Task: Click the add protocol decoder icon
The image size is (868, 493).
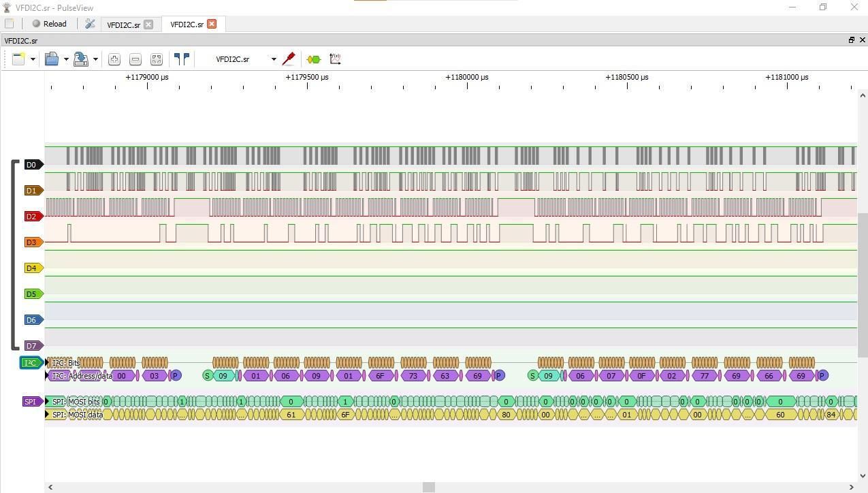Action: coord(314,59)
